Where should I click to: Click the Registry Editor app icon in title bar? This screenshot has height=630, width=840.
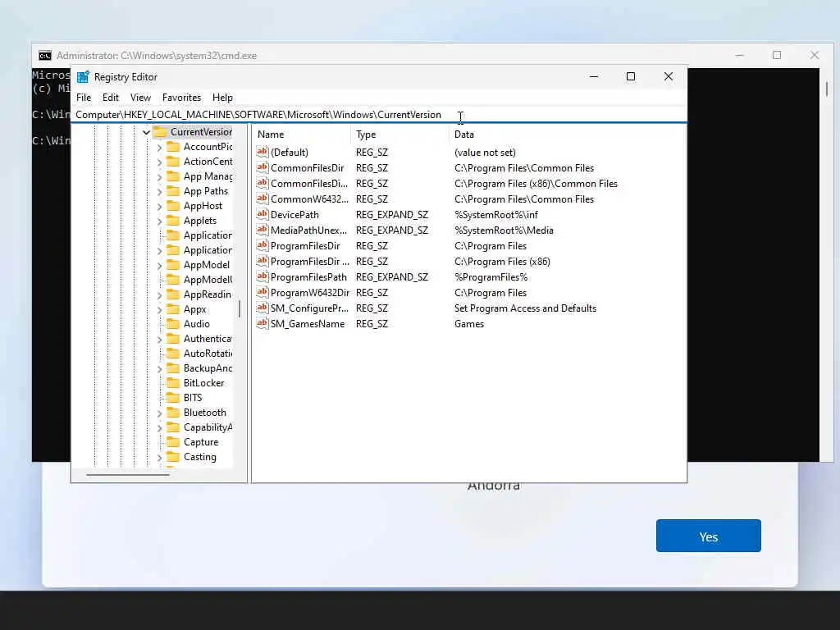click(83, 76)
